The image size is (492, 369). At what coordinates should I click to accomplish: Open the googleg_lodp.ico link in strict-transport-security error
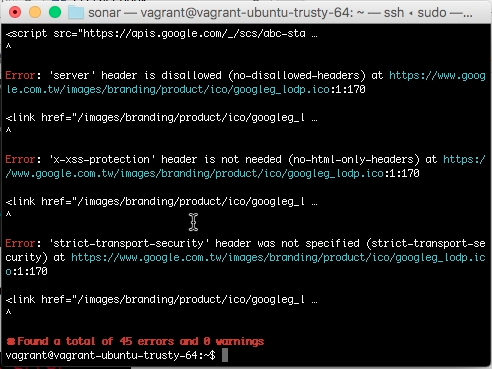[x=246, y=264]
